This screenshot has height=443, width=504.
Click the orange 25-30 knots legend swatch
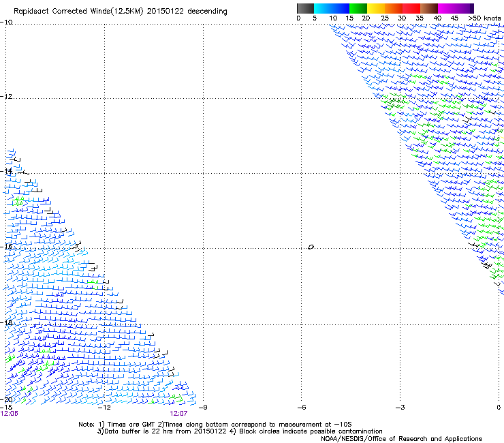(x=394, y=8)
